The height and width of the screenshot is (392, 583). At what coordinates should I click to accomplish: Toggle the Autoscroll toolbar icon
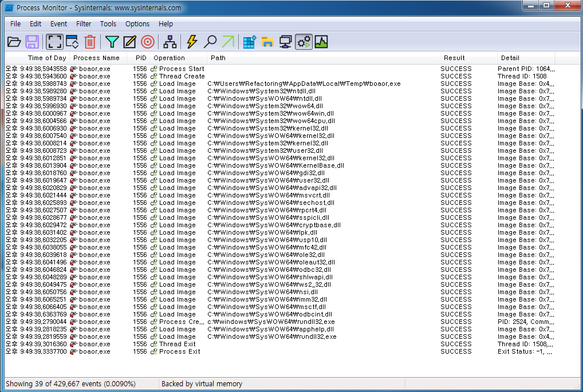click(x=73, y=42)
